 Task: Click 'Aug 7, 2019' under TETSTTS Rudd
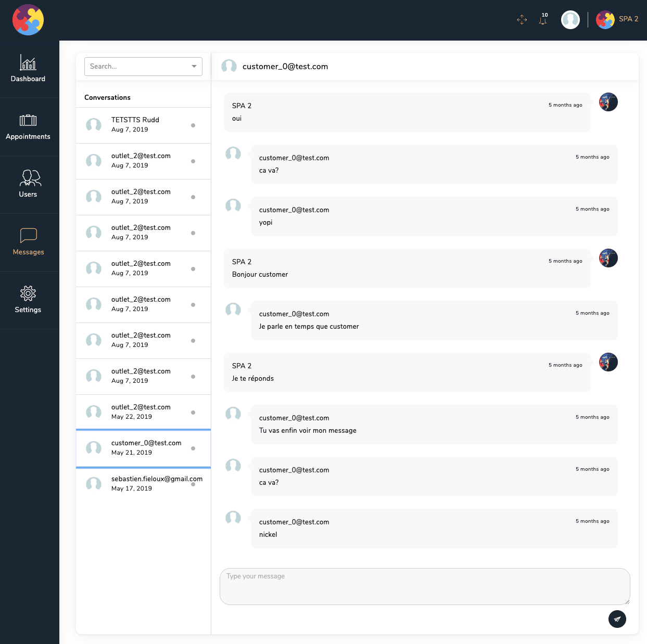click(x=130, y=130)
